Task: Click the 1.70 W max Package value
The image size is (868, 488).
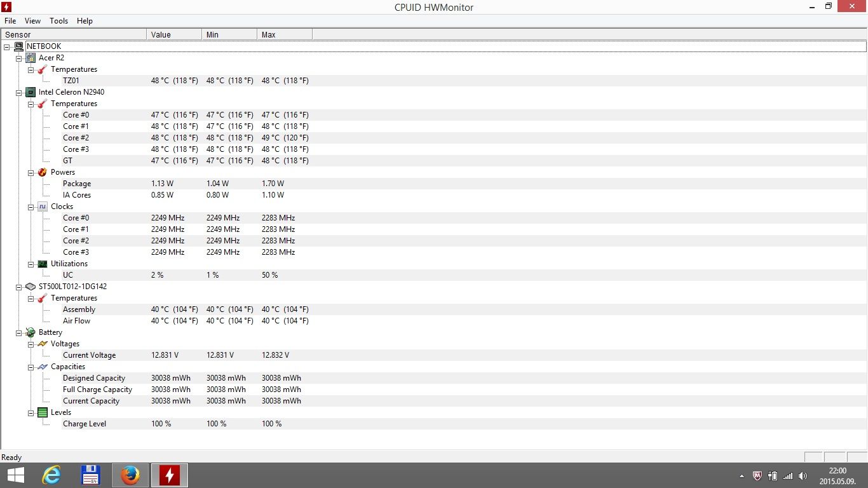Action: pyautogui.click(x=273, y=184)
